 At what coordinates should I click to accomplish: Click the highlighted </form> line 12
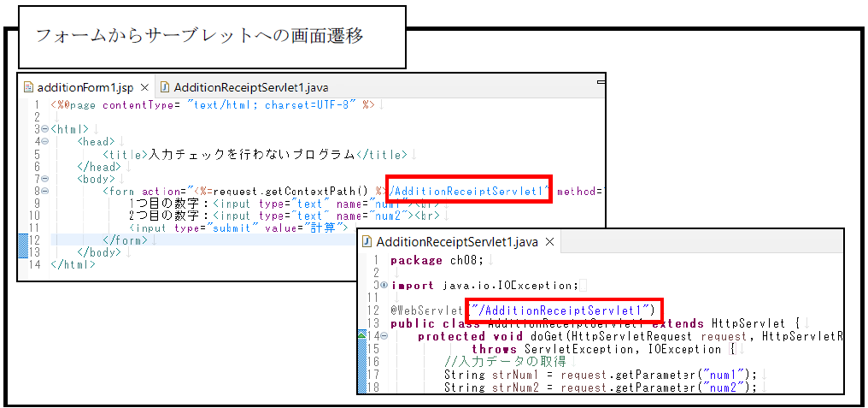126,240
